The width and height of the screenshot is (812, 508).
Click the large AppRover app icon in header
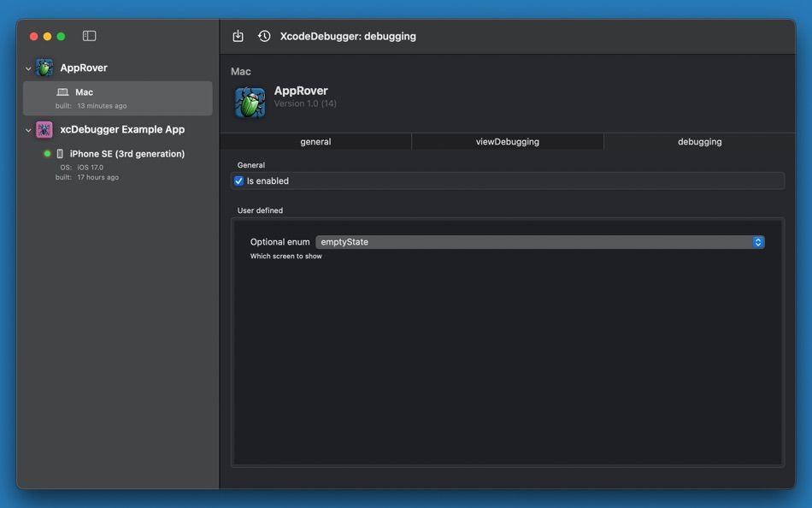250,102
